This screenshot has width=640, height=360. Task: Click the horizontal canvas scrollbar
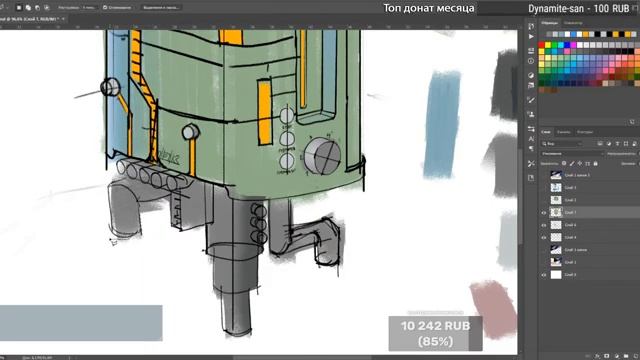click(x=302, y=358)
